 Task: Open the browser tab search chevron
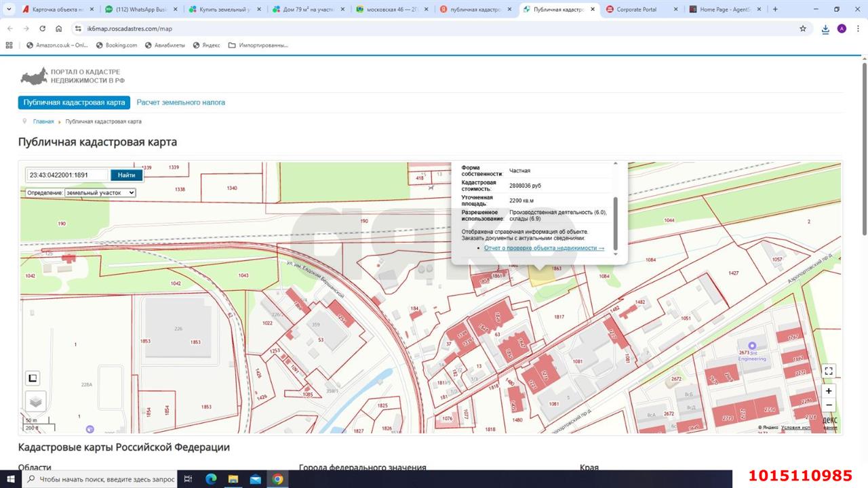(9, 9)
